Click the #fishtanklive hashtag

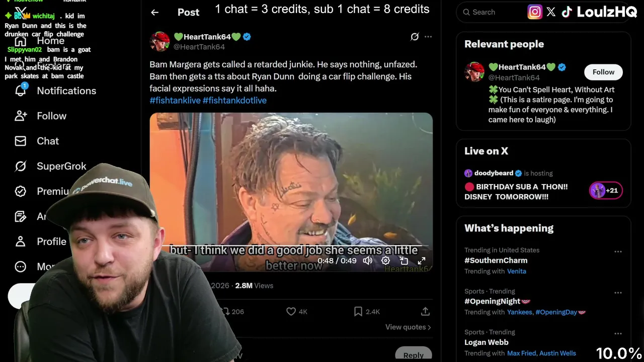click(175, 101)
